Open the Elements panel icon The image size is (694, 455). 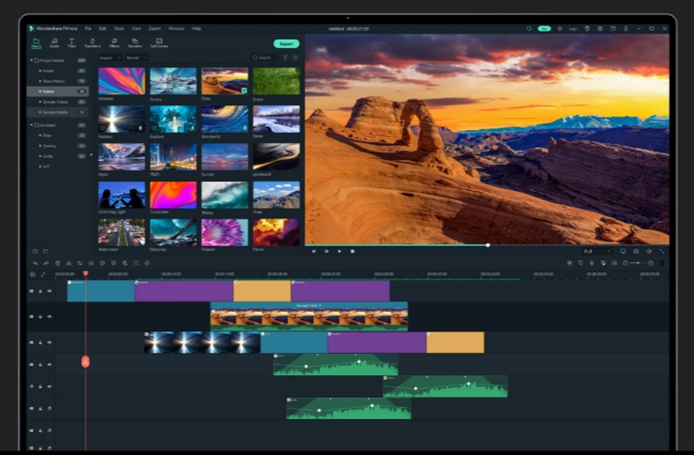pos(135,43)
